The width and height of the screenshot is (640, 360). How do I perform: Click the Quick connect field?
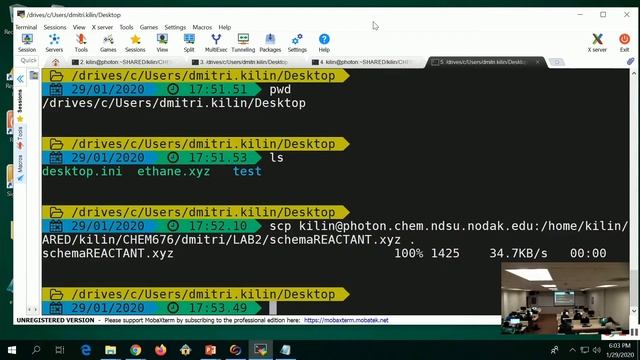(29, 60)
